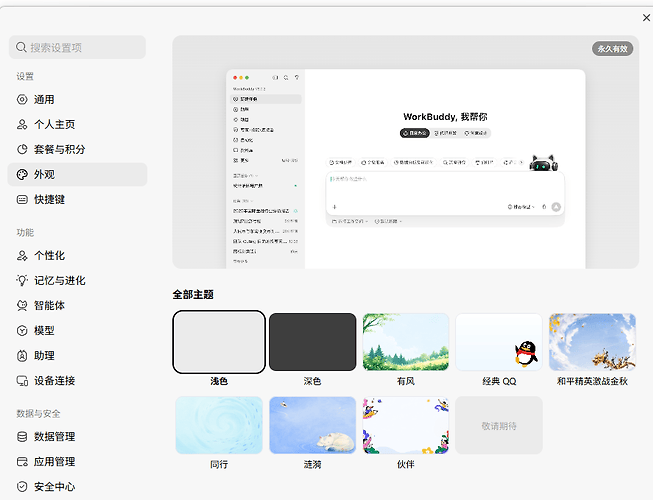Click the 套餐与积分 pie icon
Screen dimensions: 653x500
[22, 149]
